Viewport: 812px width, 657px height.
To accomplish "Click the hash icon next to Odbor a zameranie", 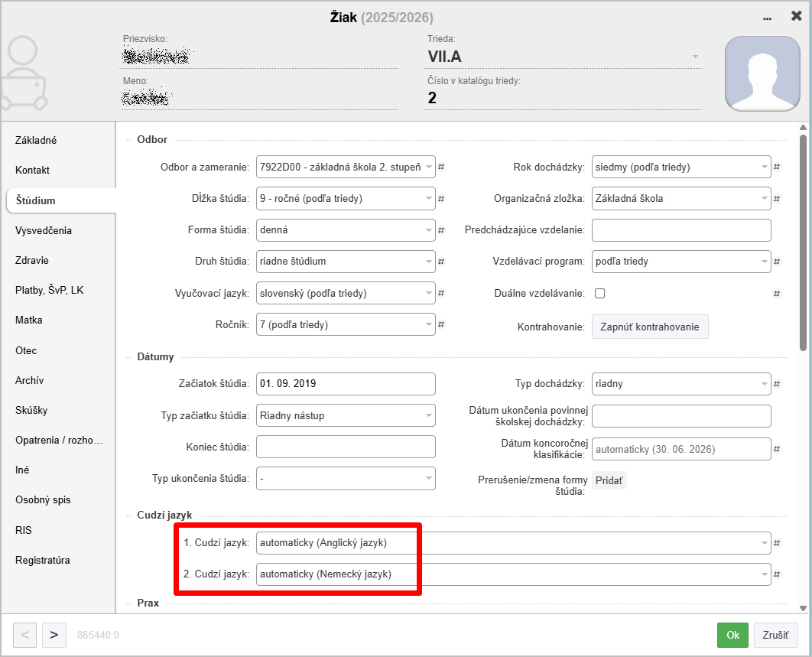I will 441,168.
